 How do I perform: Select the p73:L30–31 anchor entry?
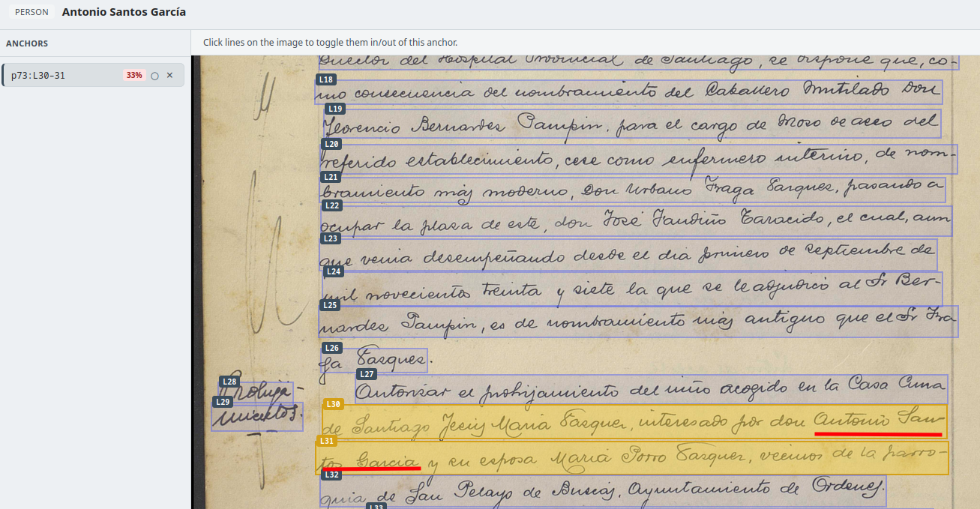94,75
